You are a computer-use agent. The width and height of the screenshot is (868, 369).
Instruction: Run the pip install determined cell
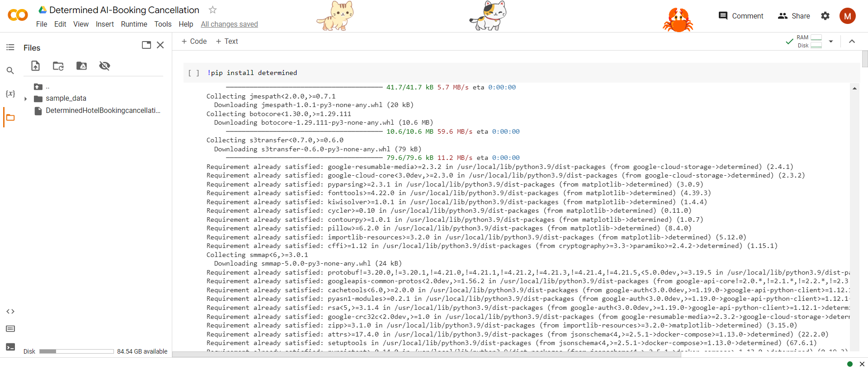(x=193, y=73)
